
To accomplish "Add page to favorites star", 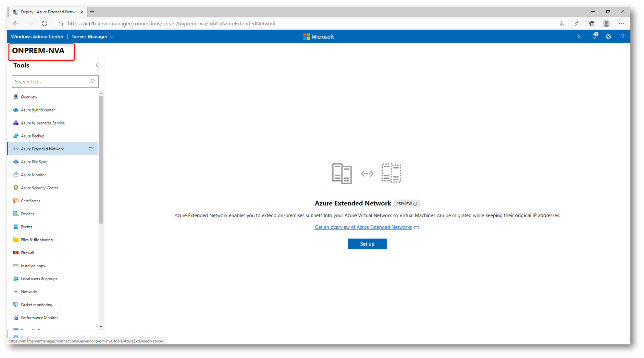I will click(x=562, y=23).
